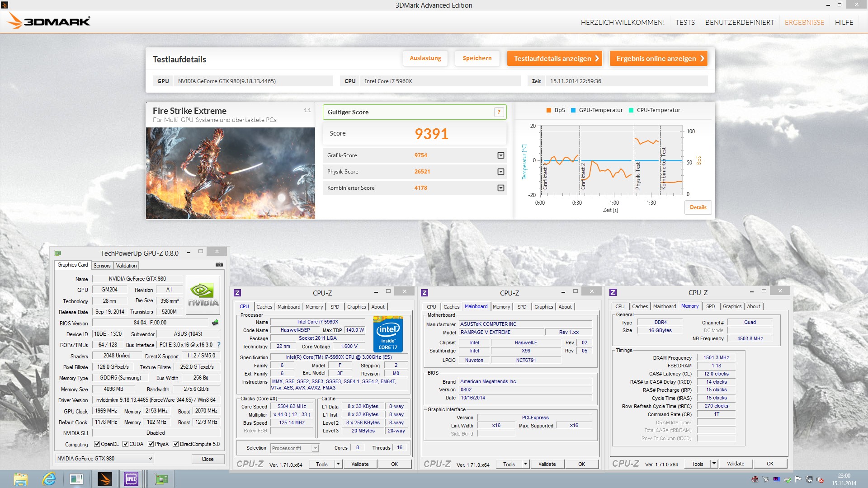The width and height of the screenshot is (868, 488).
Task: Open the third taskbar program icon
Action: coord(76,479)
